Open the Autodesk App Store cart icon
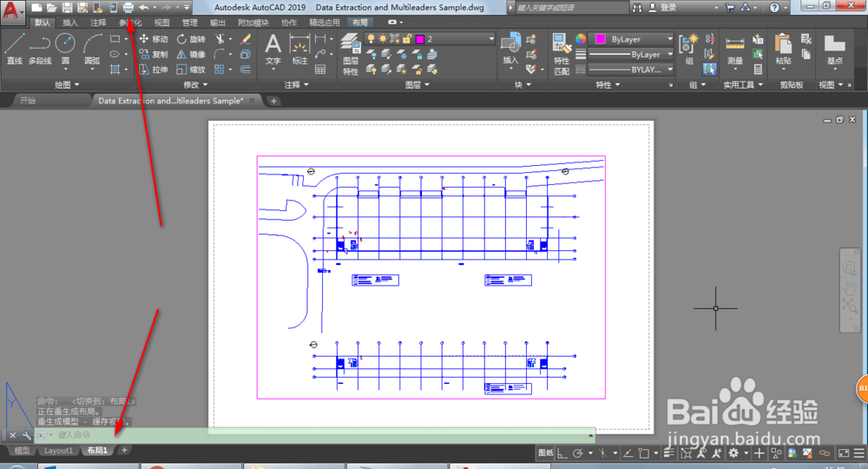868x469 pixels. click(730, 7)
